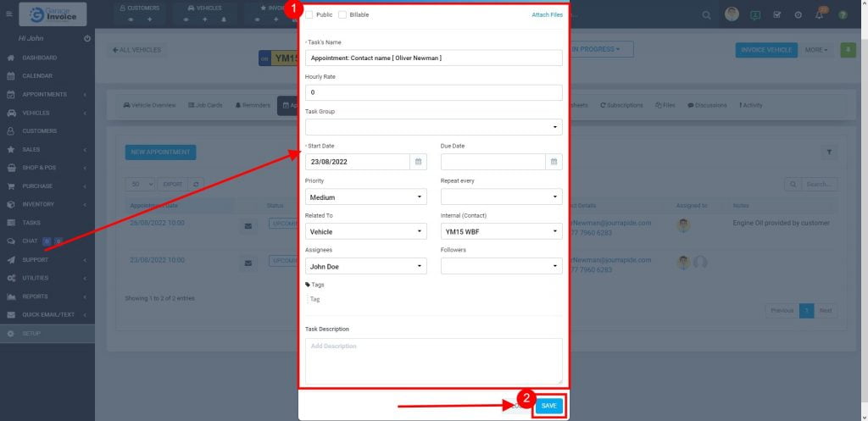868x421 pixels.
Task: Toggle the Public checkbox
Action: click(309, 15)
